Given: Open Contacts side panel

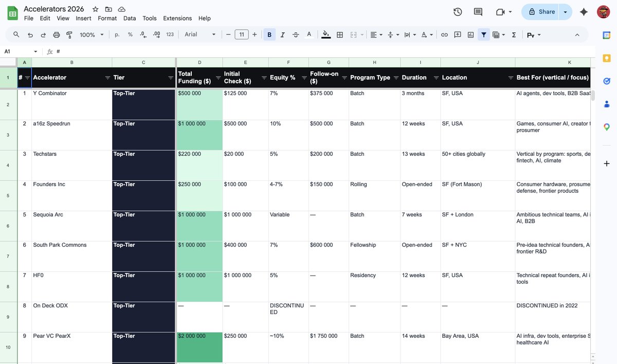Looking at the screenshot, I should point(607,104).
